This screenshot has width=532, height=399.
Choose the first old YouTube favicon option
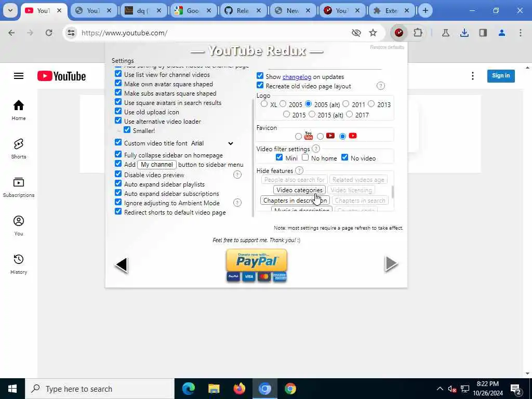pos(298,136)
